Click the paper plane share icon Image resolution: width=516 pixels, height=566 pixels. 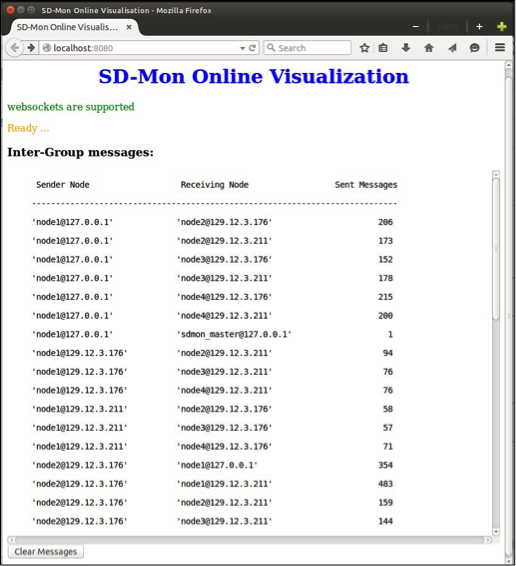[452, 48]
